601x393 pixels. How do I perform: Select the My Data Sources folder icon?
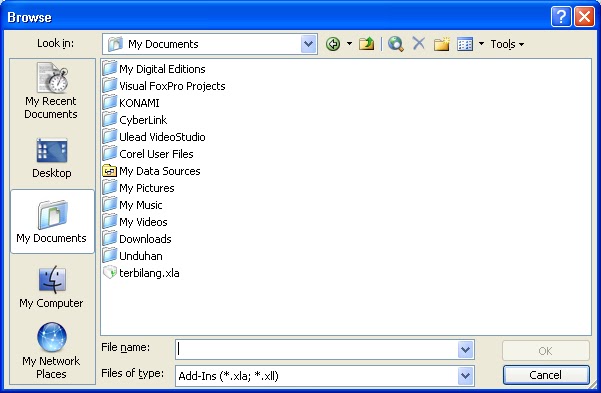(x=110, y=171)
